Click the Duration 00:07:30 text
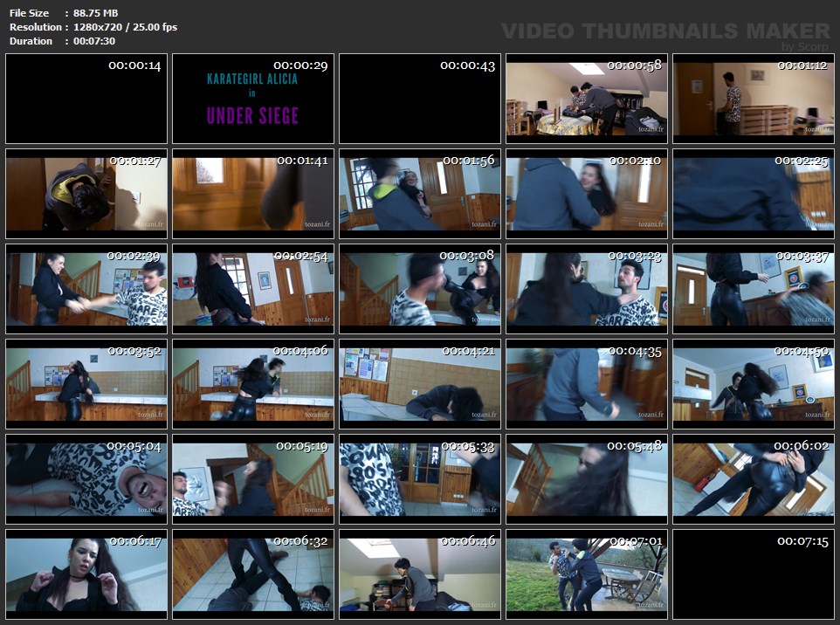Viewport: 840px width, 625px height. (x=62, y=41)
